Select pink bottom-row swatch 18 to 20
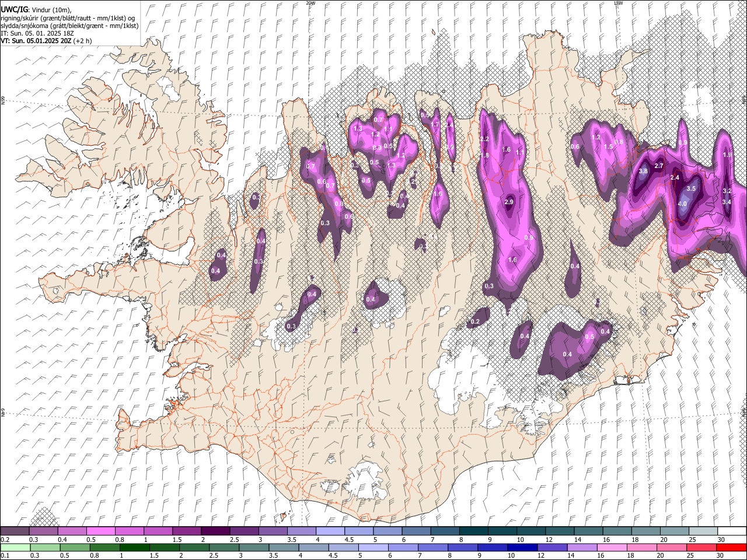This screenshot has width=747, height=560. [x=641, y=547]
